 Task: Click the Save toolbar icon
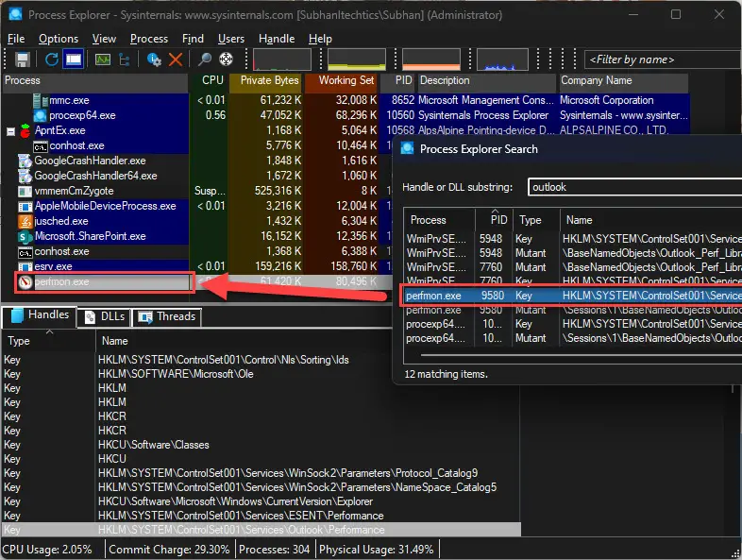click(23, 59)
